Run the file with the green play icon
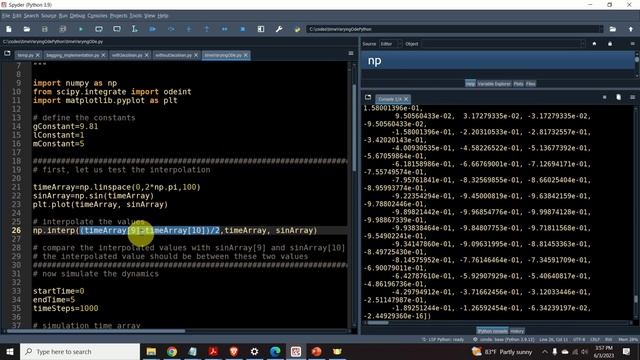The height and width of the screenshot is (360, 640). pyautogui.click(x=81, y=29)
